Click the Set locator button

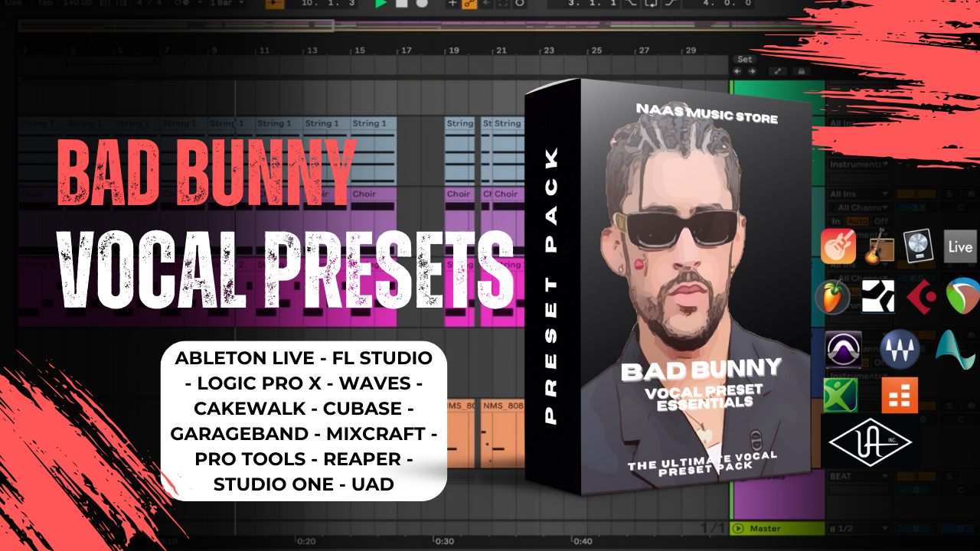744,59
